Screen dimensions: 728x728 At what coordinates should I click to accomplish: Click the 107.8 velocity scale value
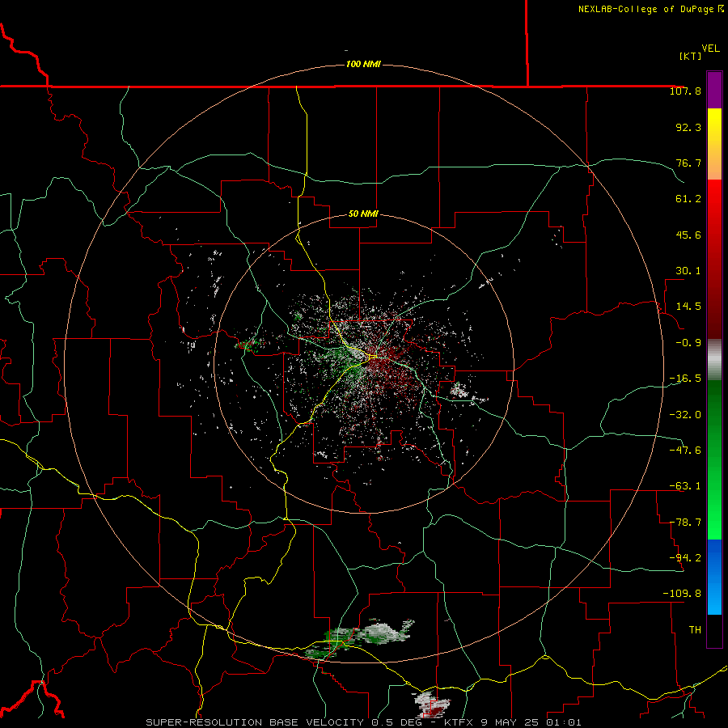coord(685,91)
